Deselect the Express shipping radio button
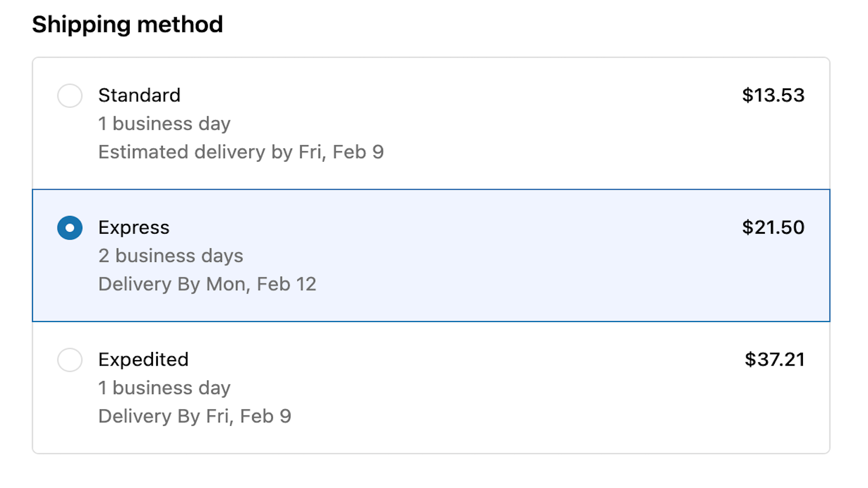868x488 pixels. 69,228
